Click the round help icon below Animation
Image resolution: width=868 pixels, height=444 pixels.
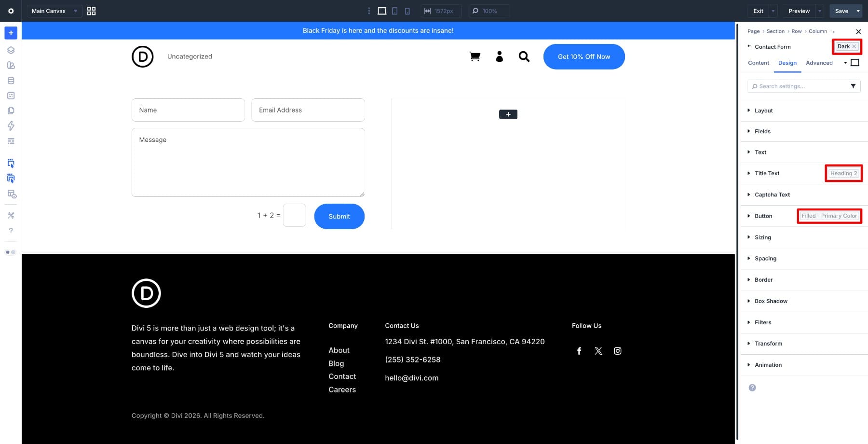(752, 388)
